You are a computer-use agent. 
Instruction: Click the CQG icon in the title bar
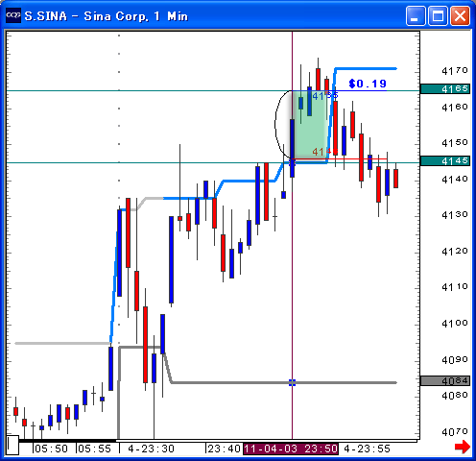(13, 15)
